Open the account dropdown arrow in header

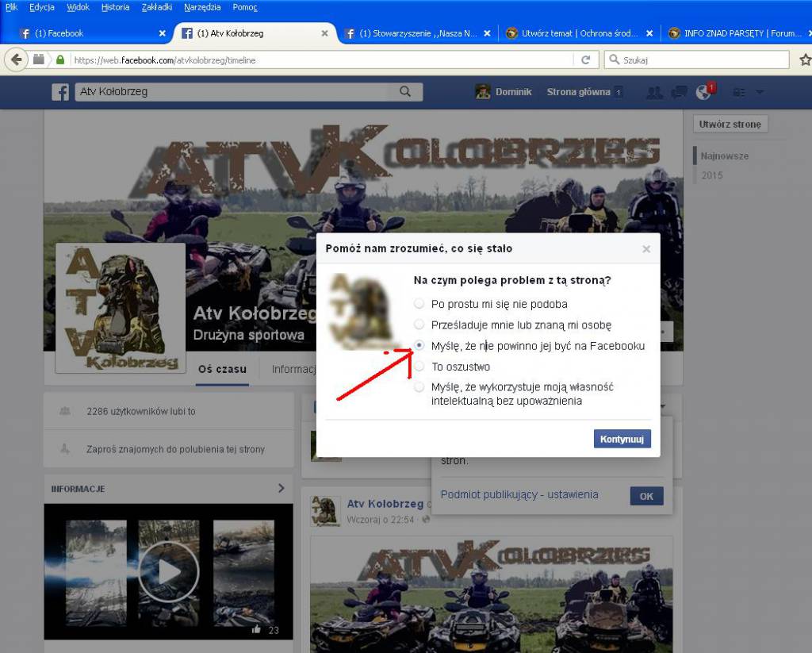pos(760,92)
